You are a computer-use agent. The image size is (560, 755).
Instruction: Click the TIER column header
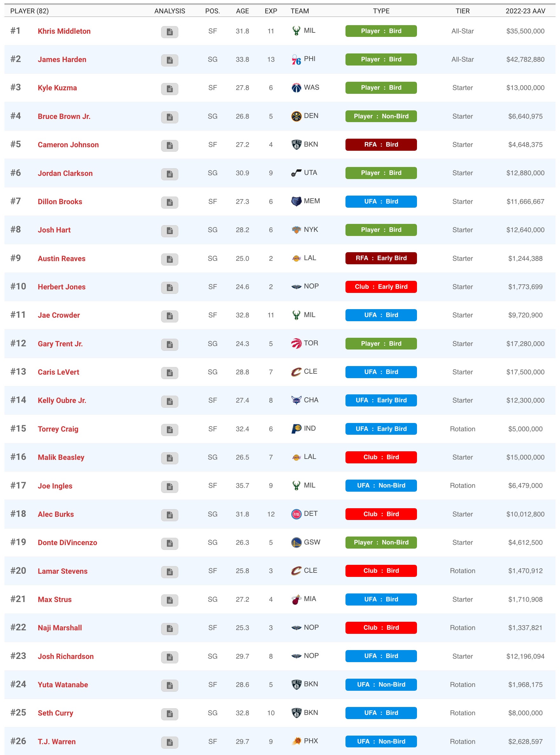point(462,11)
